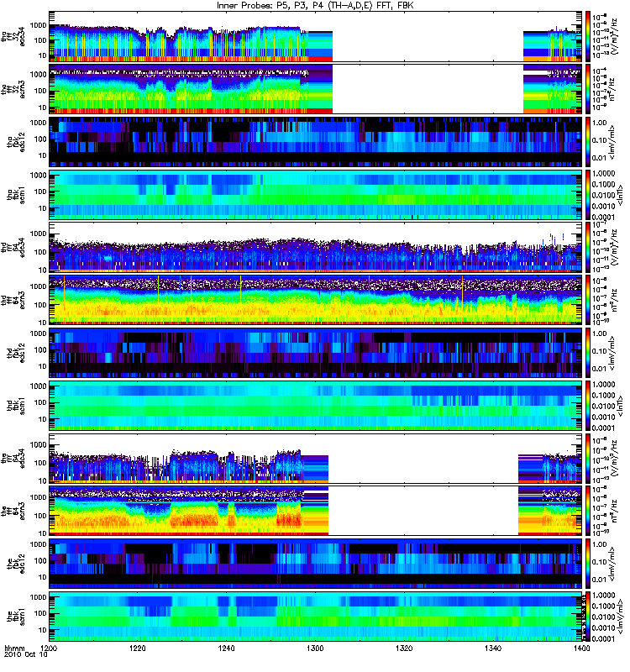The width and height of the screenshot is (630, 672).
Task: Click the 1340 time axis label
Action: click(493, 648)
